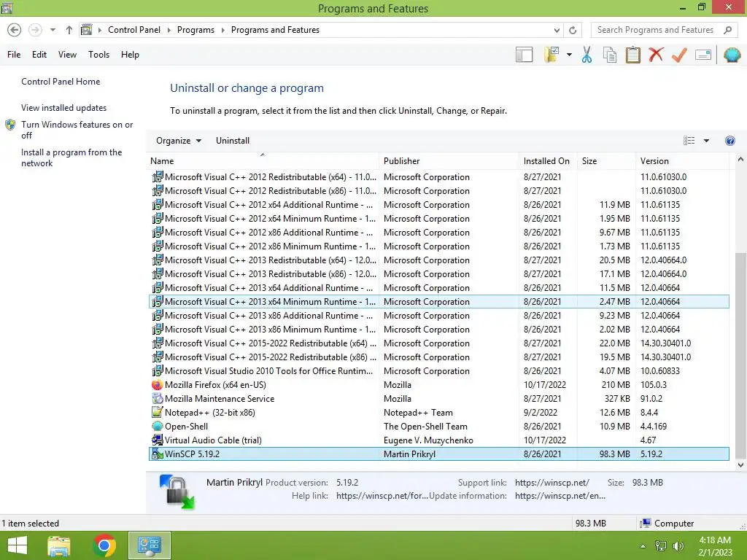Screen dimensions: 747x560
Task: Click the Change your view icon button
Action: (689, 141)
